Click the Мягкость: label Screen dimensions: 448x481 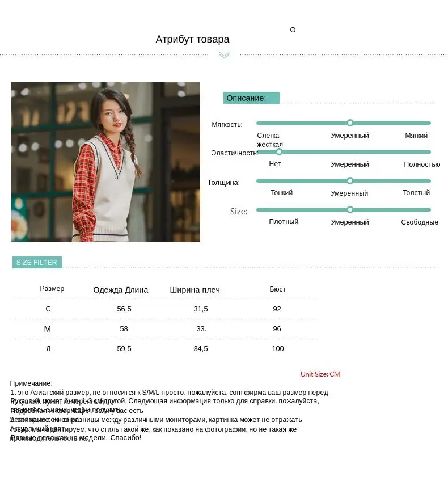pos(227,125)
